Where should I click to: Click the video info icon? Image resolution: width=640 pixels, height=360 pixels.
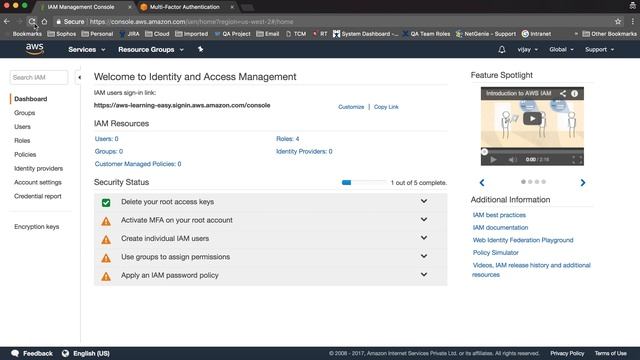click(574, 93)
